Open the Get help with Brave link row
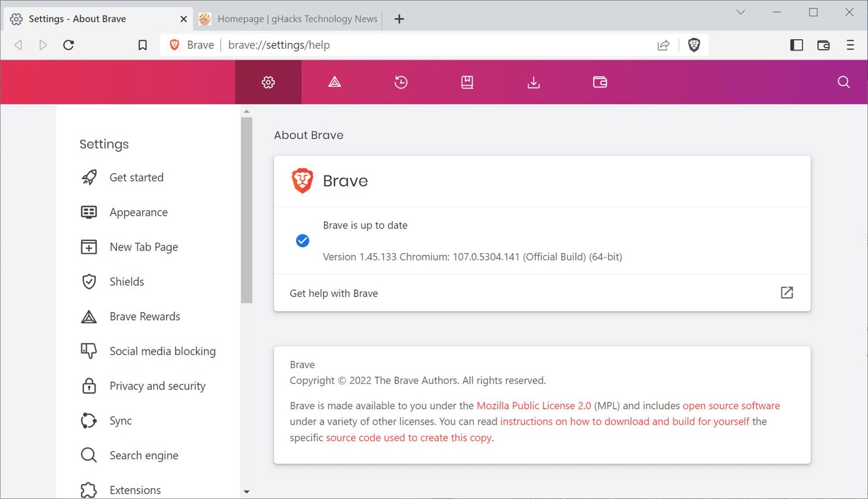This screenshot has height=499, width=868. tap(542, 293)
